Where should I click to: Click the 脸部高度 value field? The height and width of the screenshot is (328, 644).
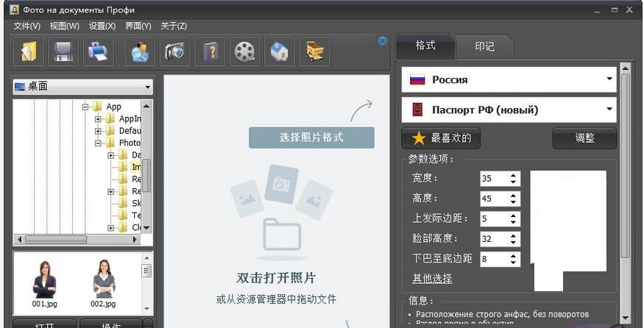pos(495,239)
